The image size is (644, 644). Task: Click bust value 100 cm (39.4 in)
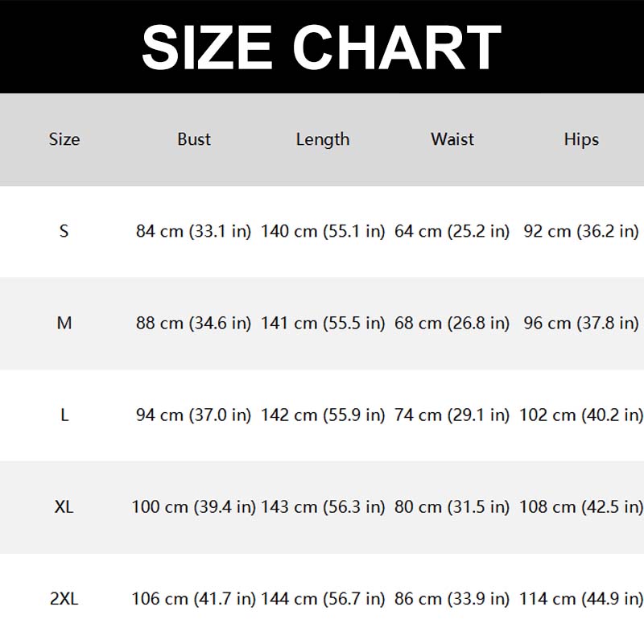click(194, 507)
